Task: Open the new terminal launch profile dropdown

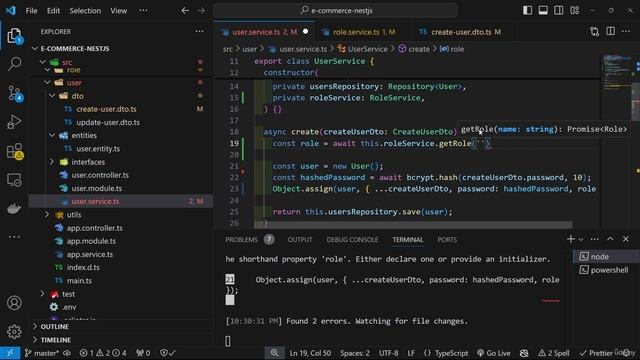Action: pyautogui.click(x=581, y=240)
